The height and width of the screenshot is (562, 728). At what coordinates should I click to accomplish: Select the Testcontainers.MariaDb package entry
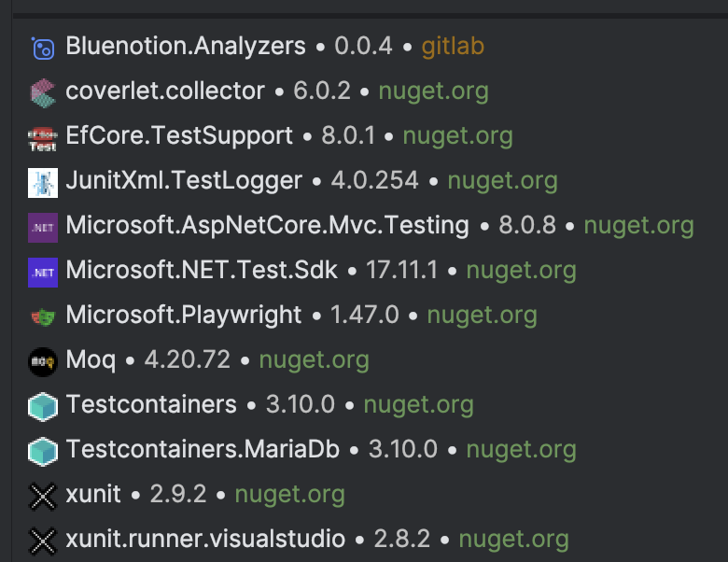[x=203, y=449]
